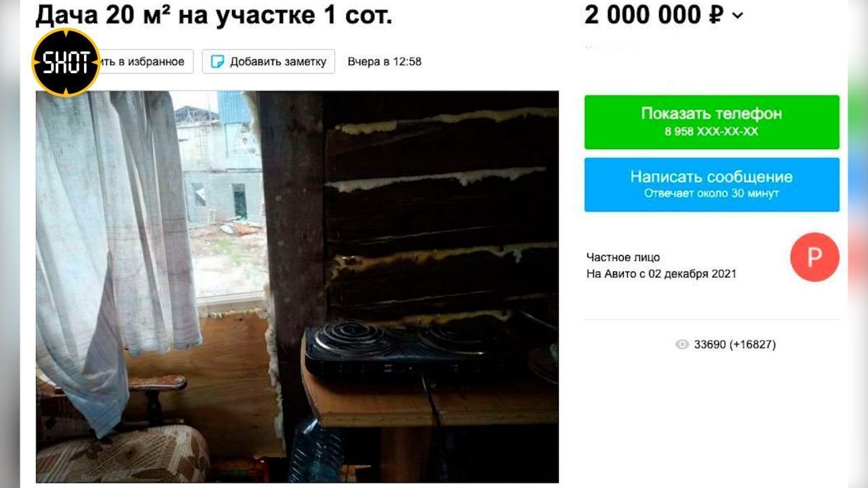
Task: Expand the chevron next to the price
Action: click(738, 16)
